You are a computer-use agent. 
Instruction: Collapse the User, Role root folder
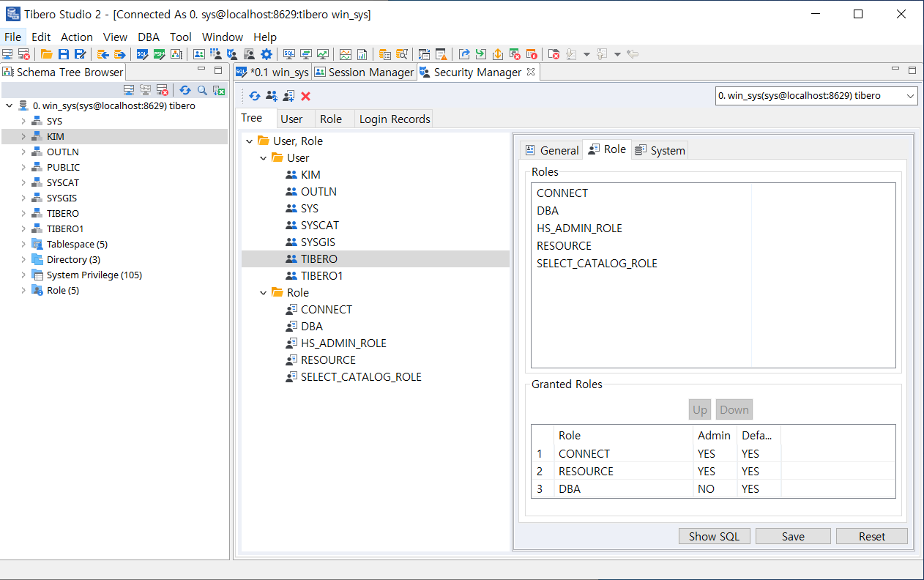pyautogui.click(x=250, y=141)
